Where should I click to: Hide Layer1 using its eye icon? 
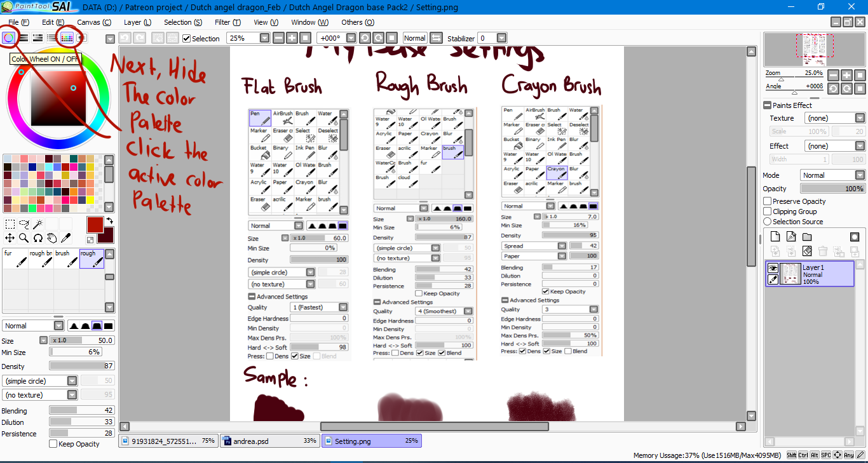(773, 269)
